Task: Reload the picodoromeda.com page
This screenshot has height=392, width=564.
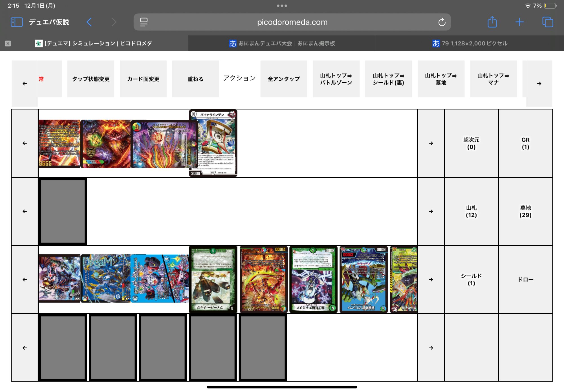Action: point(442,22)
